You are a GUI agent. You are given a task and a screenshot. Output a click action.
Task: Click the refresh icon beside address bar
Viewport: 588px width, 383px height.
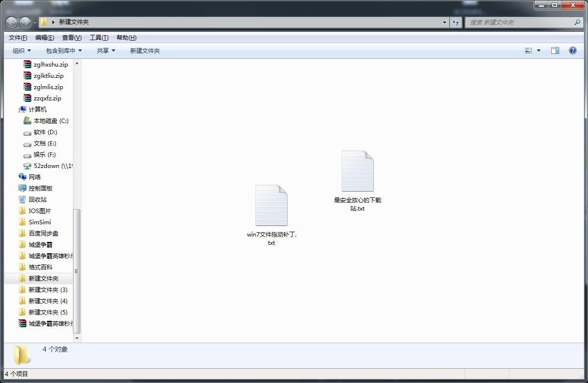[x=456, y=22]
